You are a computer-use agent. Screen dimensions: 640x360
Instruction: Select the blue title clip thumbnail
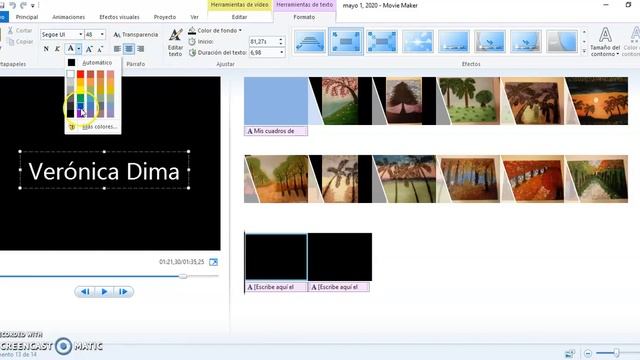point(276,101)
